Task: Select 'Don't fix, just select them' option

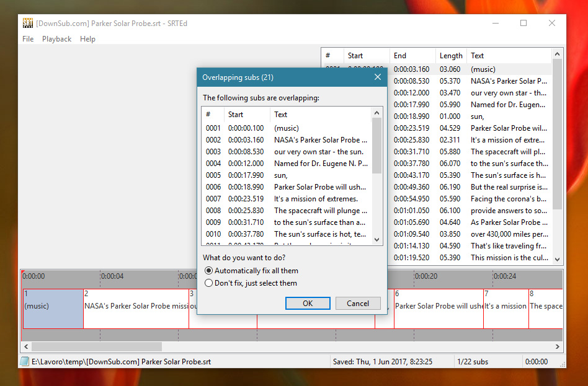Action: [x=209, y=283]
